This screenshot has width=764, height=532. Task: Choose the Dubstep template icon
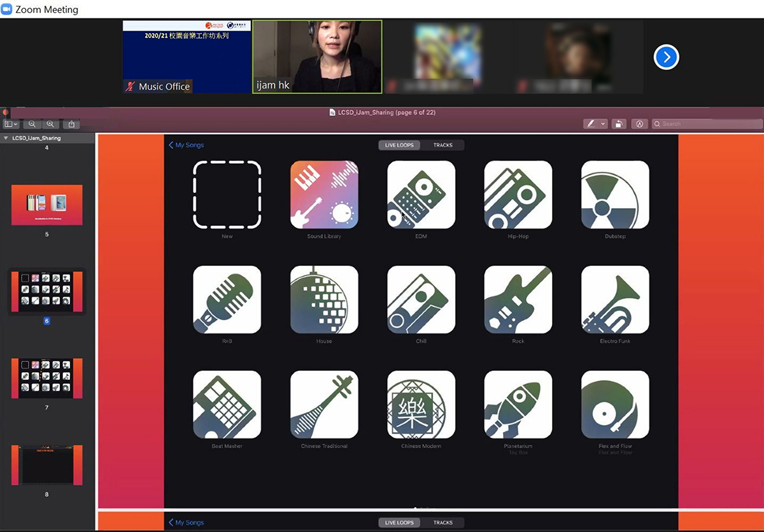pos(615,195)
